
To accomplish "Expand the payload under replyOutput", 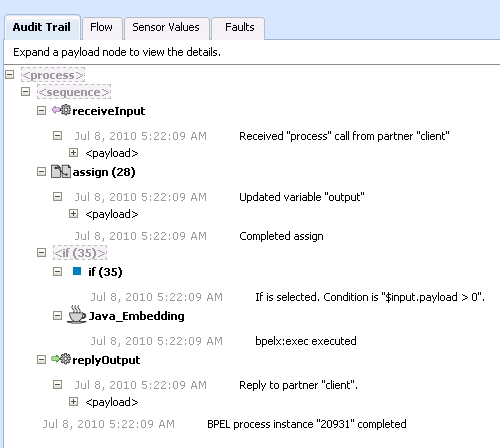I will pos(73,402).
